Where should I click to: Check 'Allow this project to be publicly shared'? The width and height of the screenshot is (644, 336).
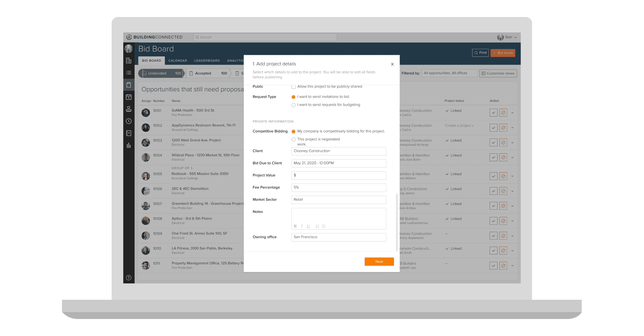pos(293,87)
